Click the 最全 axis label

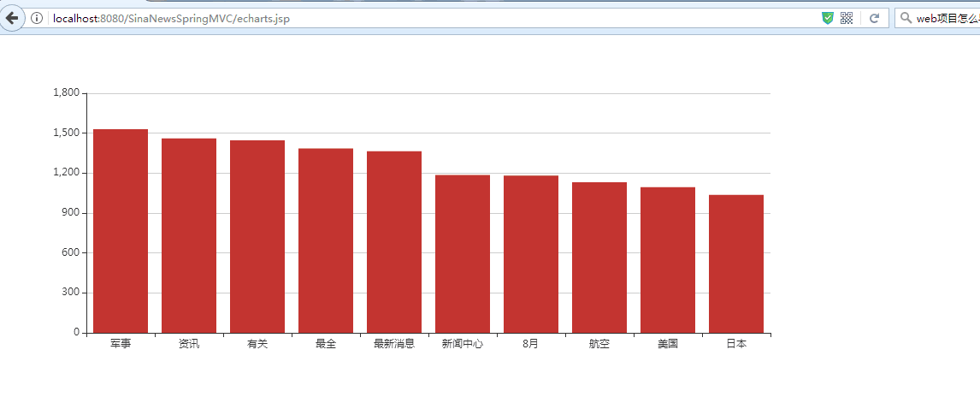[x=326, y=344]
